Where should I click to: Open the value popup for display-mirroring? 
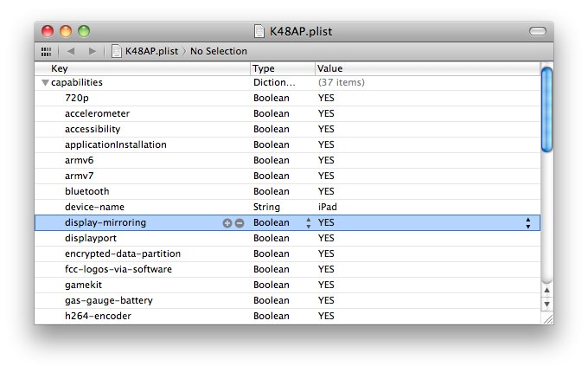pyautogui.click(x=528, y=223)
